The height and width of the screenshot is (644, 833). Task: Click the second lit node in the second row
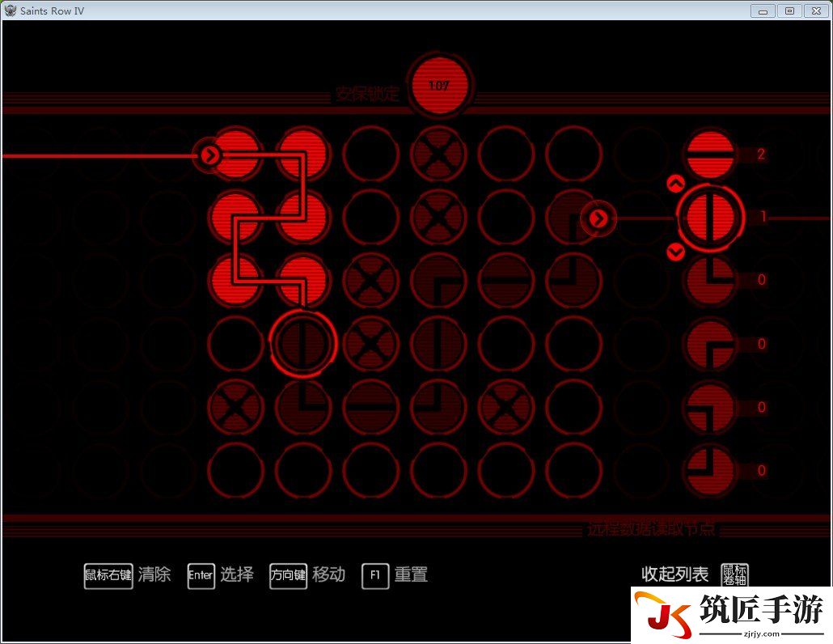pyautogui.click(x=303, y=218)
